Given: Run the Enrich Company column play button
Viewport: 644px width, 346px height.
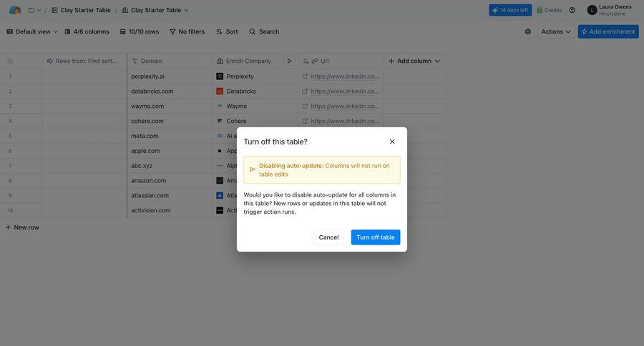Looking at the screenshot, I should point(290,61).
